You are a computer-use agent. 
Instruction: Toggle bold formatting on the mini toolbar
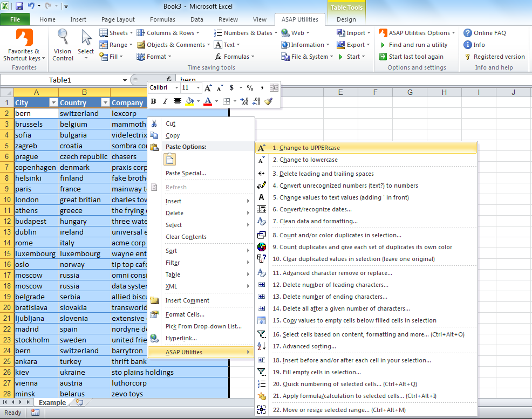154,101
